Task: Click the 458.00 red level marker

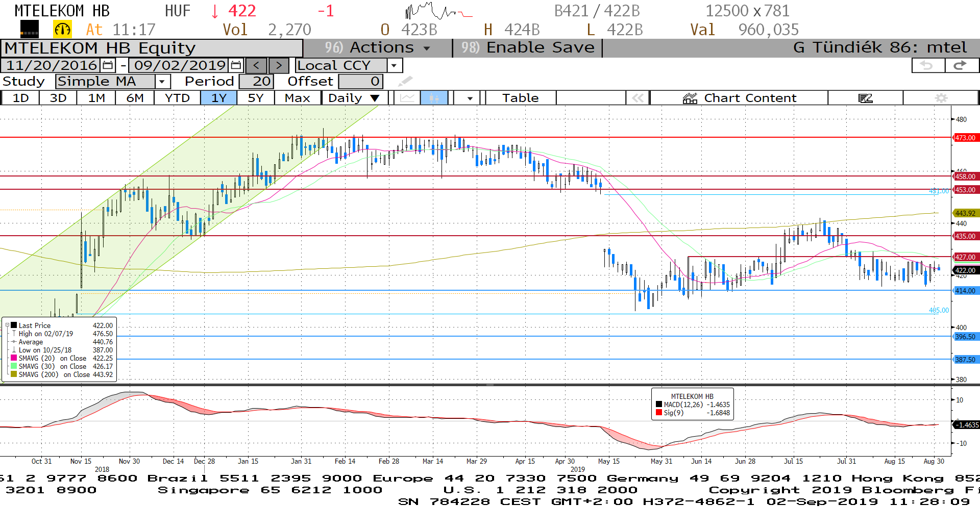Action: [965, 176]
